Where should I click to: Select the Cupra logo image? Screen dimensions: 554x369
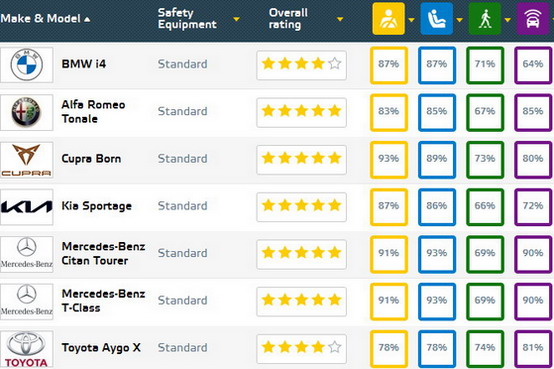26,160
